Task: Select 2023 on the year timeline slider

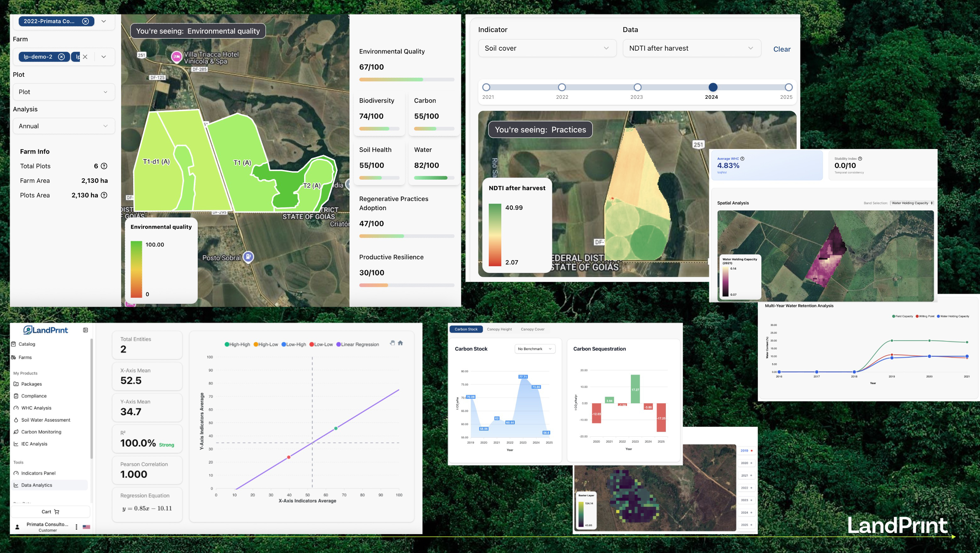Action: (x=637, y=87)
